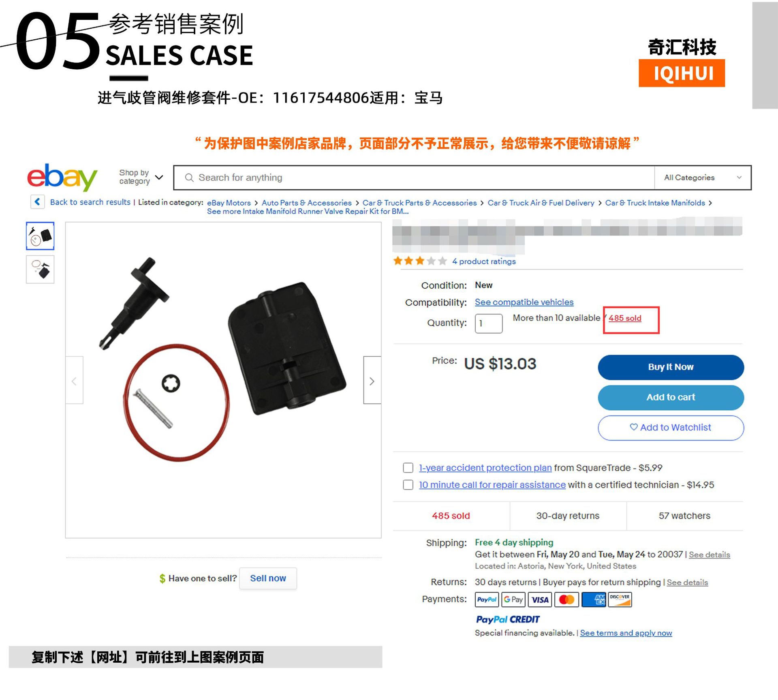Screen dimensions: 778x700
Task: Click the Visa payment icon
Action: (x=540, y=599)
